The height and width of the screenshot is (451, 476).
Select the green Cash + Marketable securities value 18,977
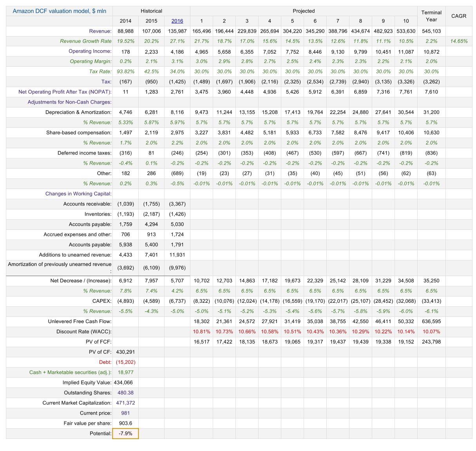point(125,372)
